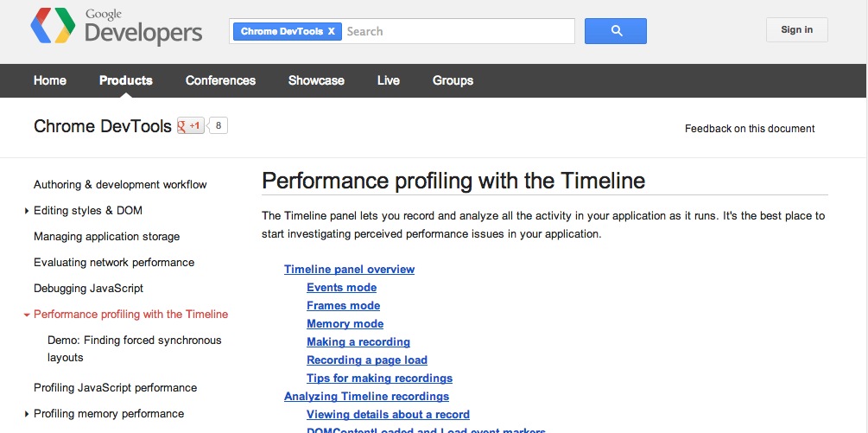Open the Debugging JavaScript sidebar page

click(x=88, y=289)
